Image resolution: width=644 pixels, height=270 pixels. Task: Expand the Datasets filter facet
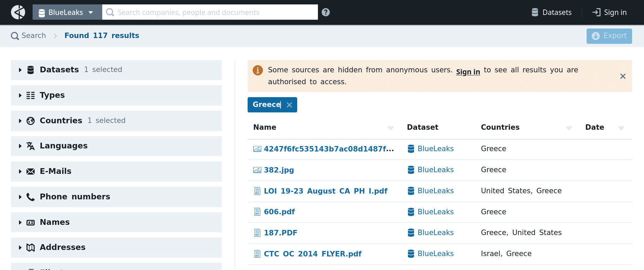pyautogui.click(x=116, y=70)
